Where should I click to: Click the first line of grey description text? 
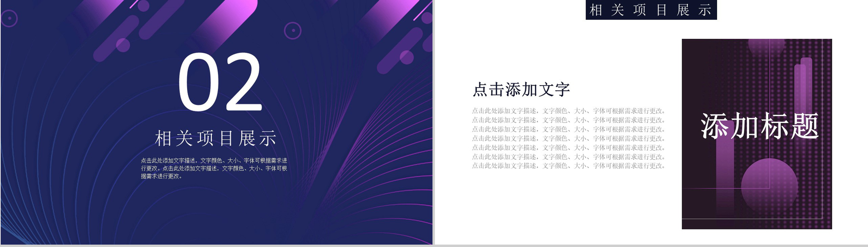coord(569,111)
